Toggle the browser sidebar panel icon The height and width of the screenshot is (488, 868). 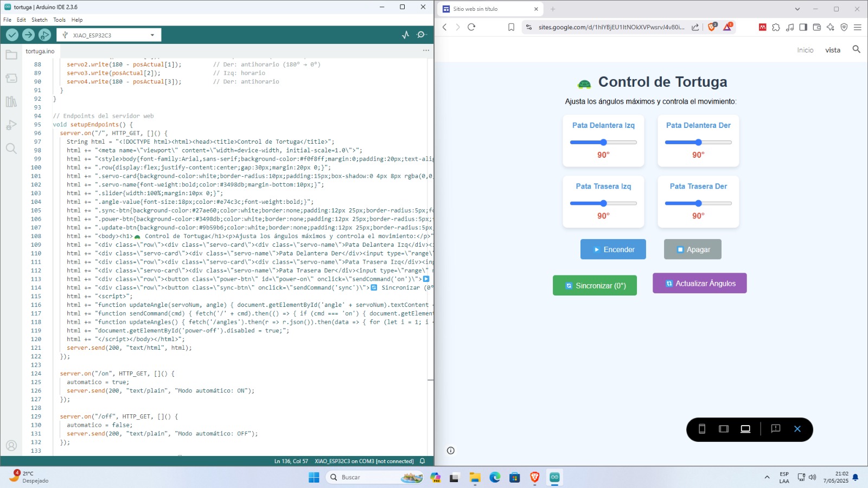pos(803,27)
